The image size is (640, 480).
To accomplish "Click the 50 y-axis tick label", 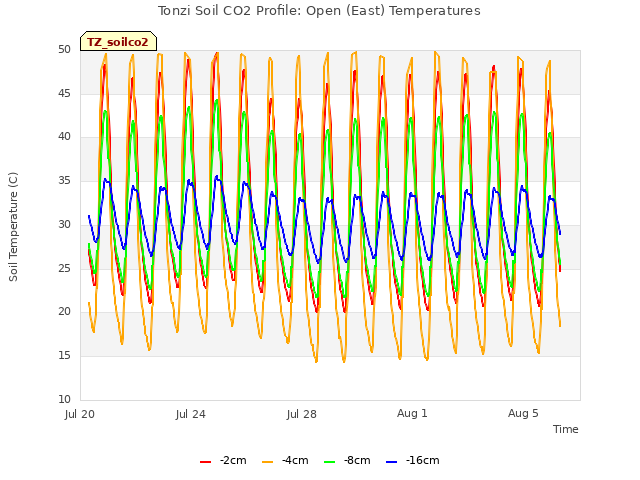I will tap(64, 49).
